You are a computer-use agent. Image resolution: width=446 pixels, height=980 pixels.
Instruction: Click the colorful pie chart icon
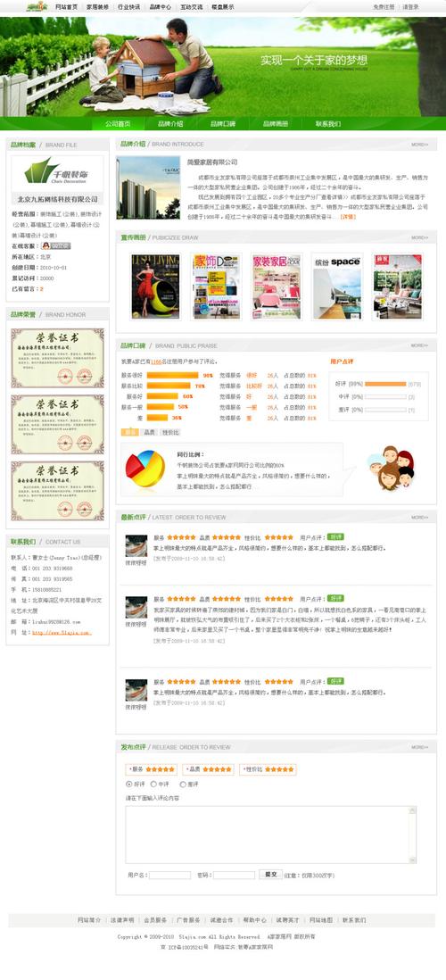click(x=145, y=469)
